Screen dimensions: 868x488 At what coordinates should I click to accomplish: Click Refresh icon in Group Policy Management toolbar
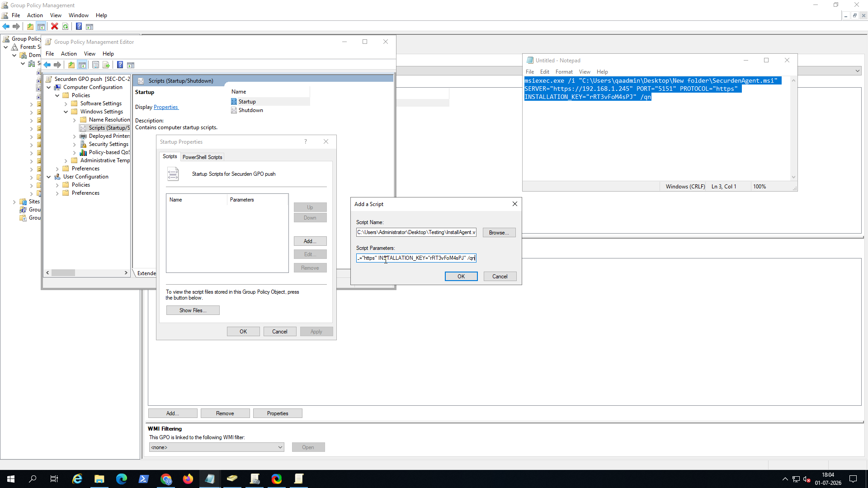coord(66,27)
